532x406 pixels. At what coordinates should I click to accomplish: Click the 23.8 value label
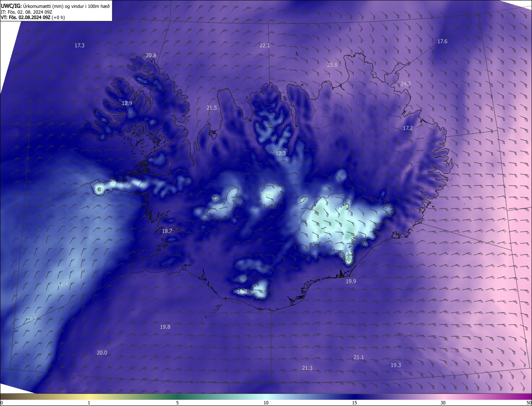pyautogui.click(x=332, y=65)
